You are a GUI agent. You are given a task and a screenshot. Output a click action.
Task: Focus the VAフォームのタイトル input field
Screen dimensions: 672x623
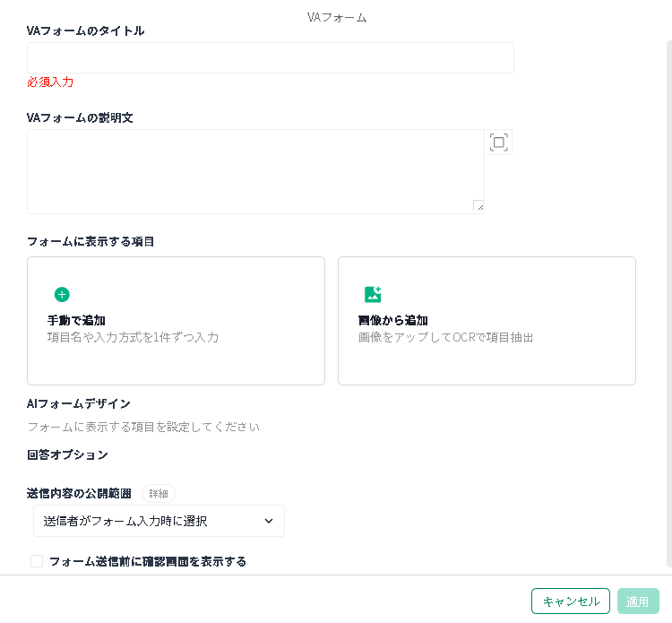coord(271,58)
